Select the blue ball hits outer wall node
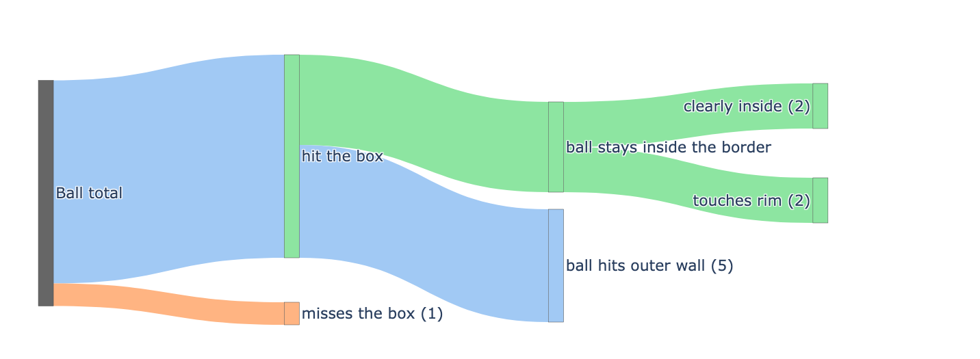Viewport: 980px width, 359px height. [556, 265]
